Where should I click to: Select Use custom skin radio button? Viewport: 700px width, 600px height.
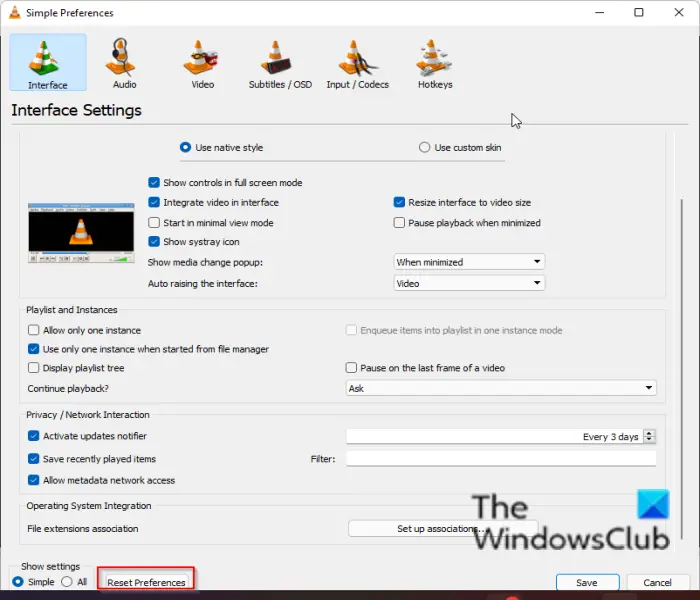424,147
